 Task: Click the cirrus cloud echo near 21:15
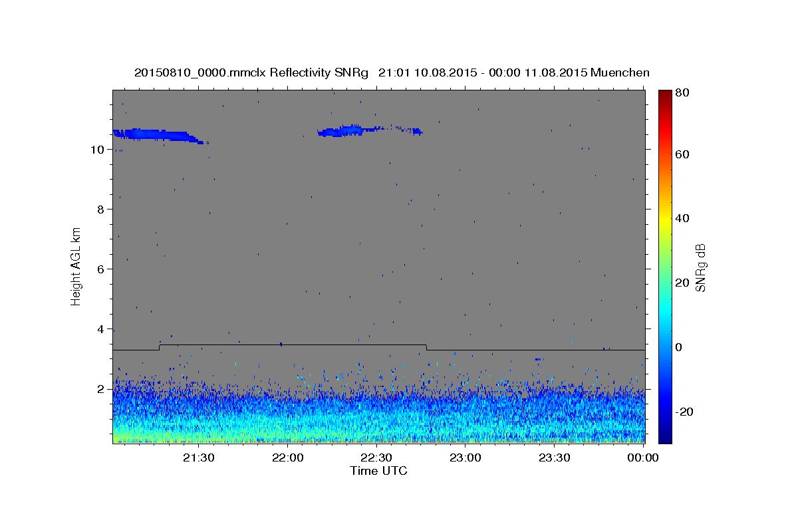(x=158, y=135)
